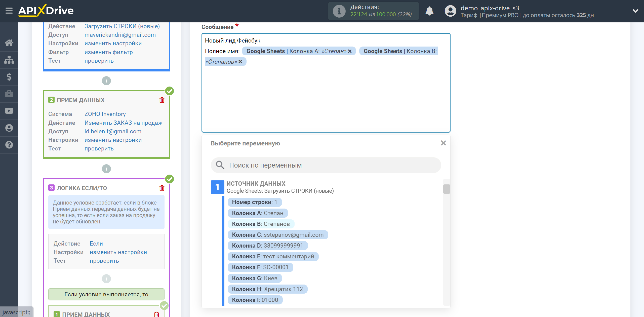Add step below the source block
Viewport: 644px width, 317px height.
point(106,81)
